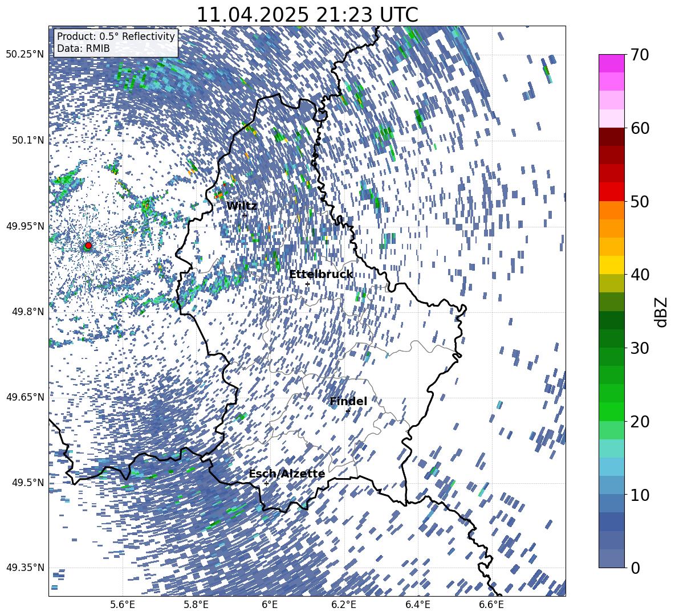Click the title 11.04.2025 21:23 UTC

[x=307, y=15]
